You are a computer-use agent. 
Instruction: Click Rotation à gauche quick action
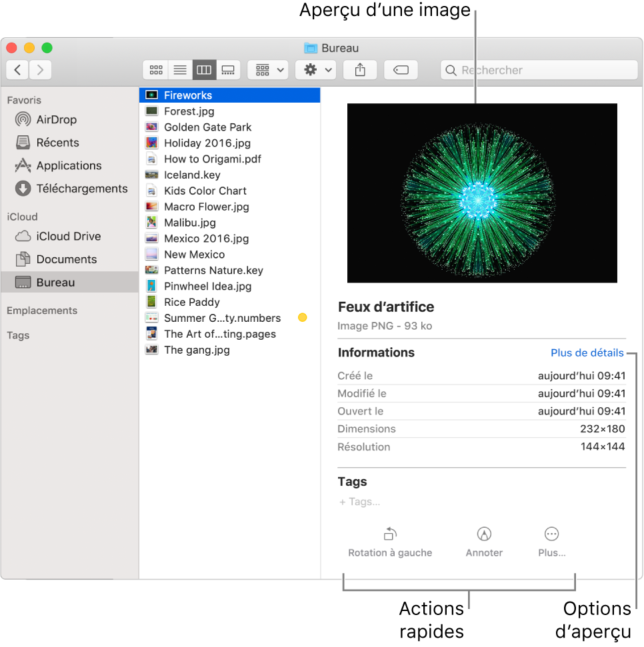pos(390,542)
